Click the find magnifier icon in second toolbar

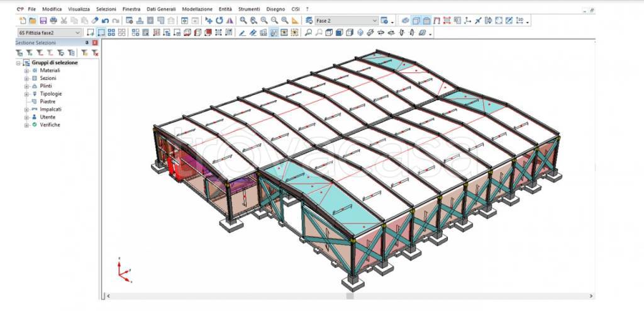coord(308,33)
